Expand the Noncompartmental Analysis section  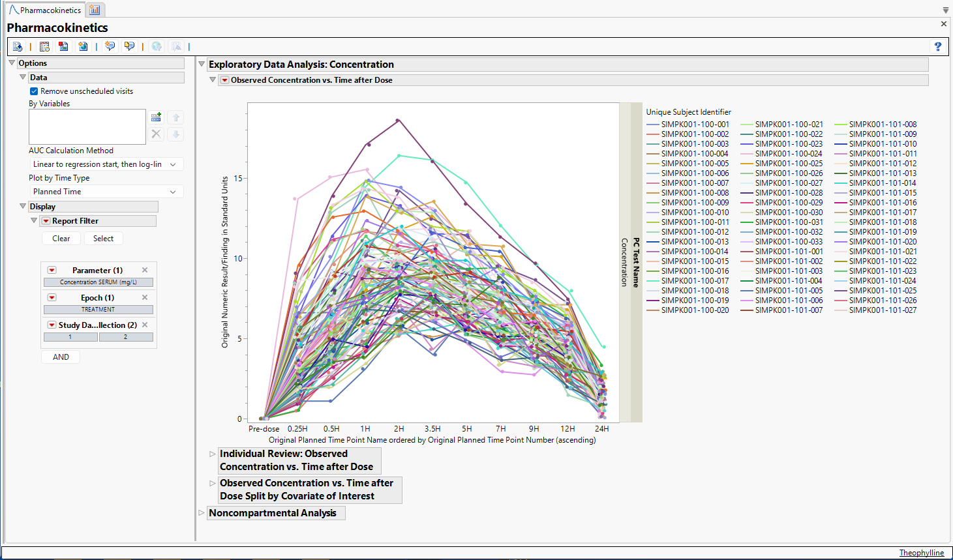pyautogui.click(x=202, y=513)
